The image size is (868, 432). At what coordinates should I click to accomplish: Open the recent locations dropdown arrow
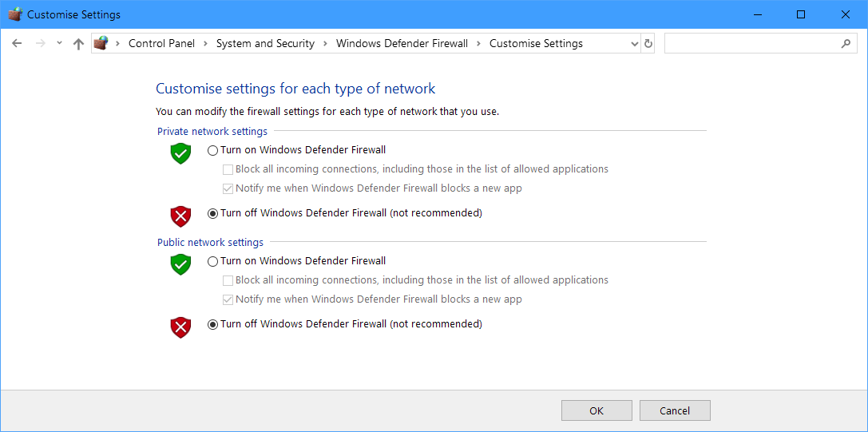pos(59,43)
